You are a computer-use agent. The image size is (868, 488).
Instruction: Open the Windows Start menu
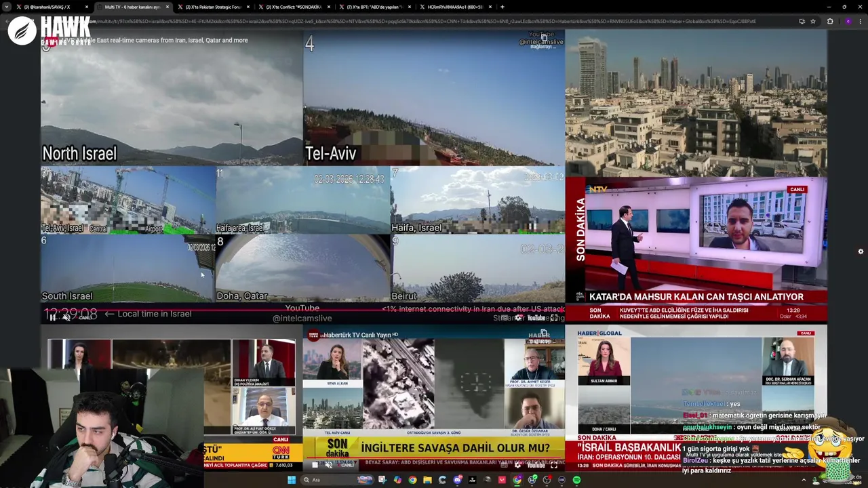tap(292, 480)
